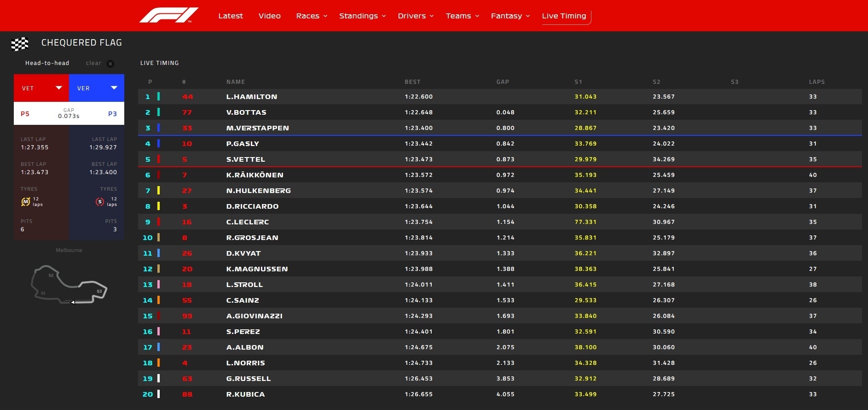
Task: Click the S3 column header
Action: tap(735, 82)
